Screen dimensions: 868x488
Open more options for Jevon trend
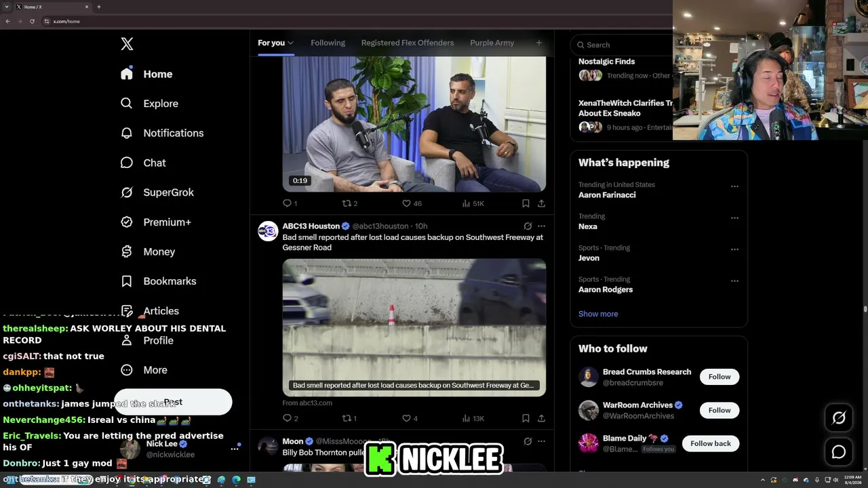coord(734,249)
